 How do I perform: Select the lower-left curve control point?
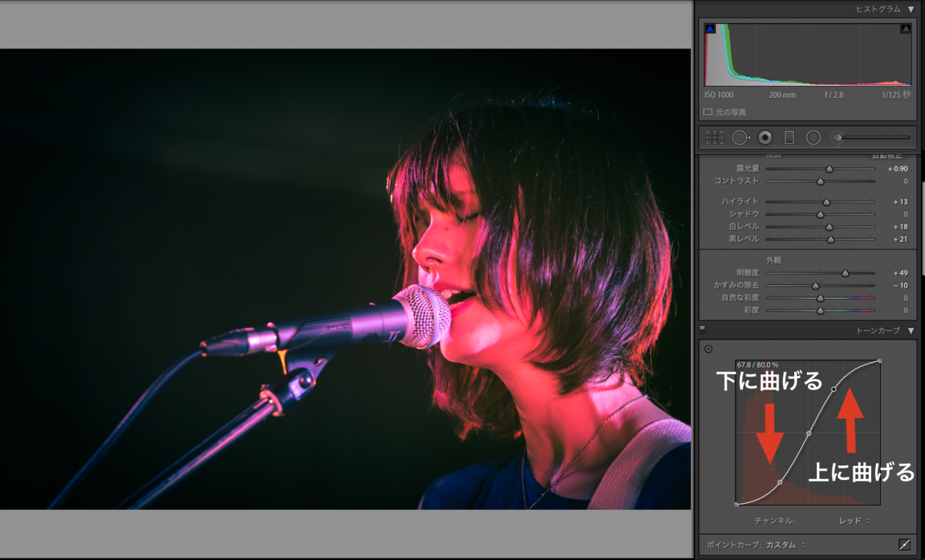(780, 482)
